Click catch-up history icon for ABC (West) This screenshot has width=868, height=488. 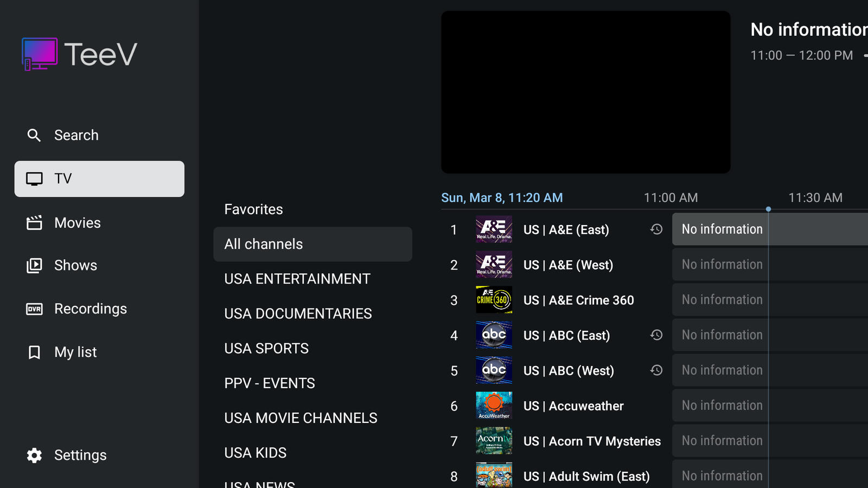coord(656,370)
